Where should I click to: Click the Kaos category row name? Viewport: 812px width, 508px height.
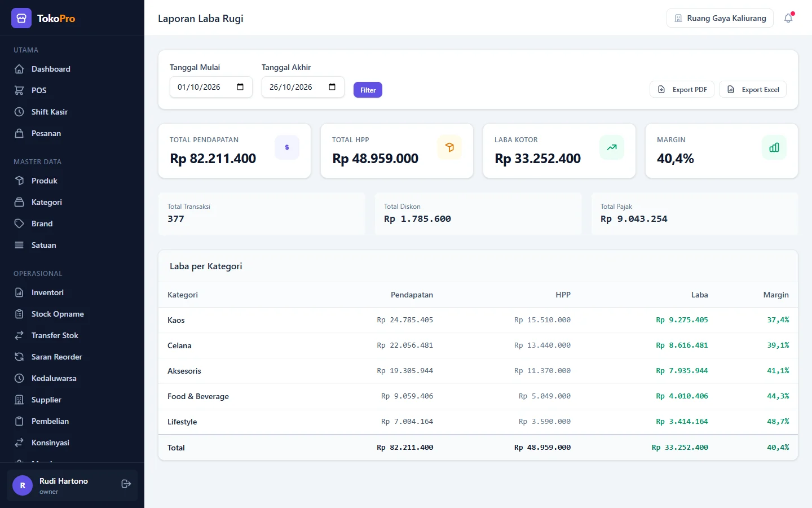coord(176,320)
